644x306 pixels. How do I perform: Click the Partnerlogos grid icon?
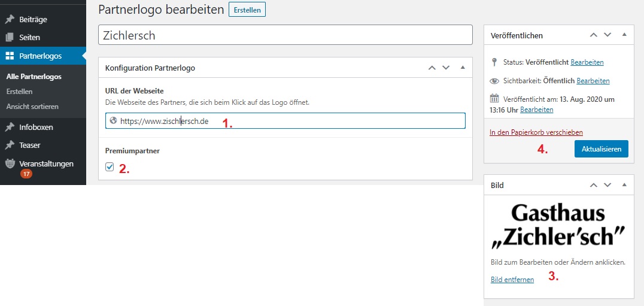(10, 56)
